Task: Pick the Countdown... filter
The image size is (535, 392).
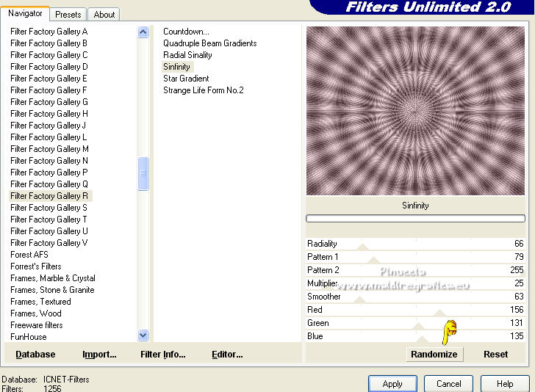Action: pyautogui.click(x=187, y=32)
